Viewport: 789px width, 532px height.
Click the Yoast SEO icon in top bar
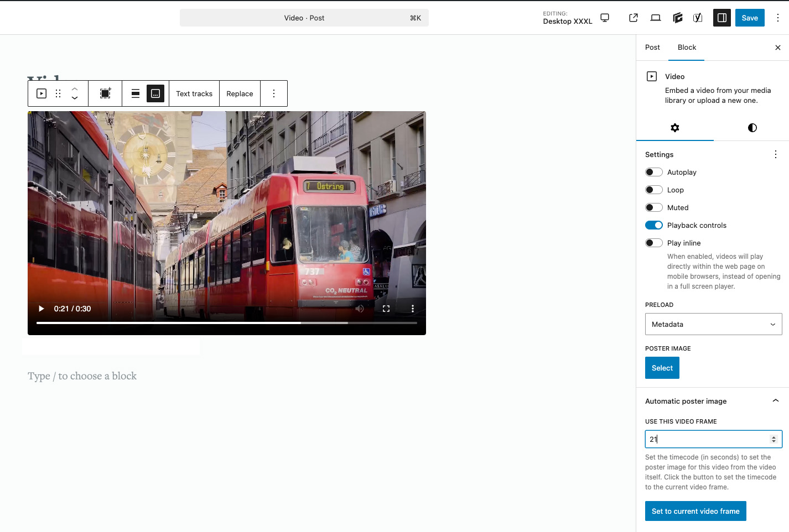698,18
